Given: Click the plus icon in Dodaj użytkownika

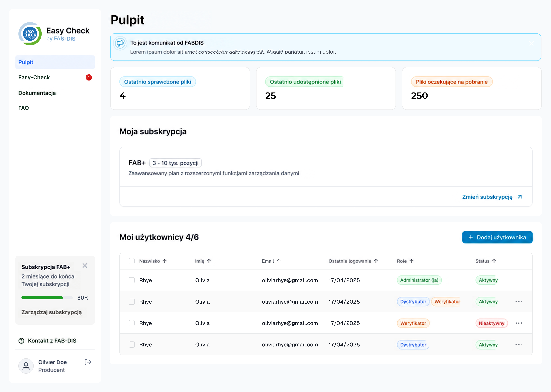Looking at the screenshot, I should 470,237.
